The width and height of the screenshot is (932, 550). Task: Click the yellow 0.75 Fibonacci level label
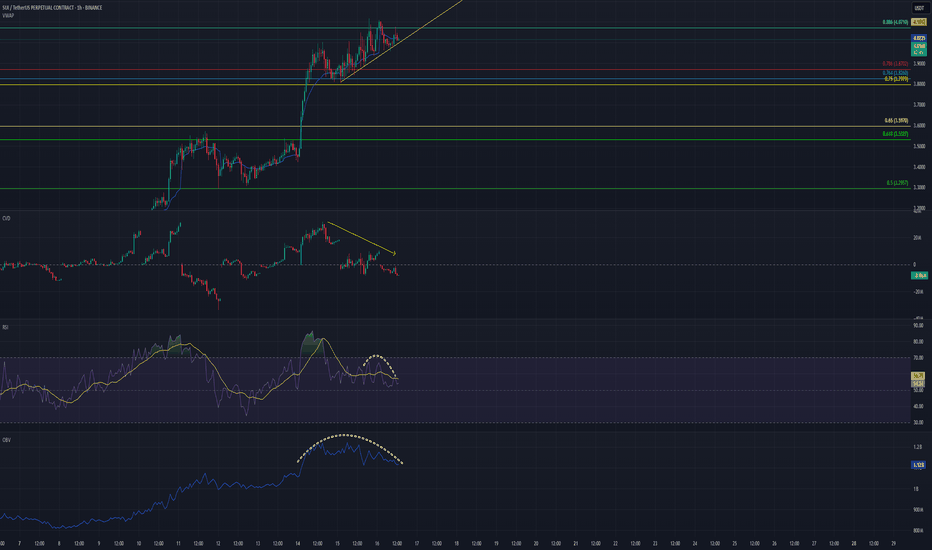[x=896, y=78]
